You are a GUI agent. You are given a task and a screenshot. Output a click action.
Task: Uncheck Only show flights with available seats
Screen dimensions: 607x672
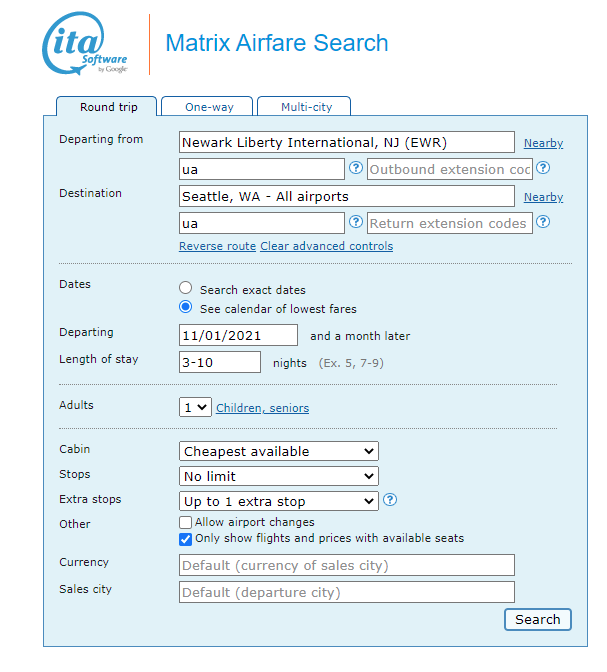[x=186, y=539]
